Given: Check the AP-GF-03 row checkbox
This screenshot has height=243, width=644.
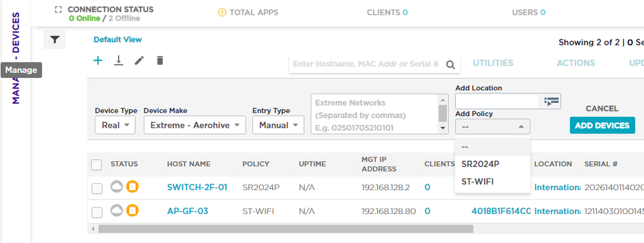Looking at the screenshot, I should 97,212.
